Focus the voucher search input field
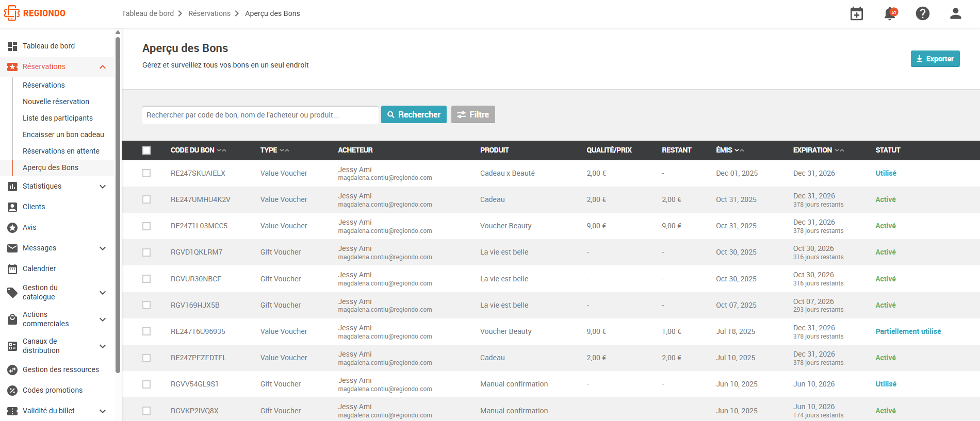The height and width of the screenshot is (421, 980). point(260,115)
